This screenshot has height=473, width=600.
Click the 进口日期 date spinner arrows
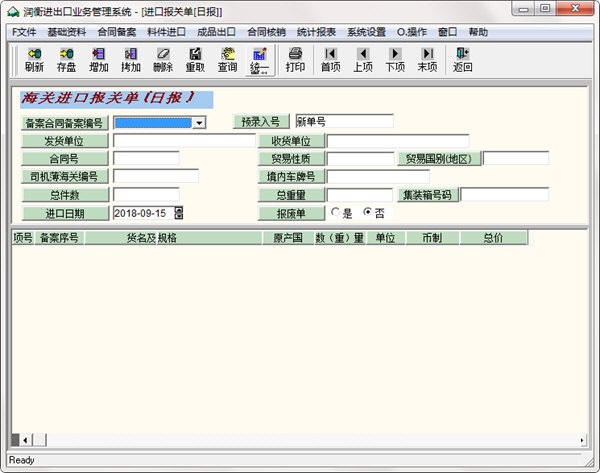(179, 213)
